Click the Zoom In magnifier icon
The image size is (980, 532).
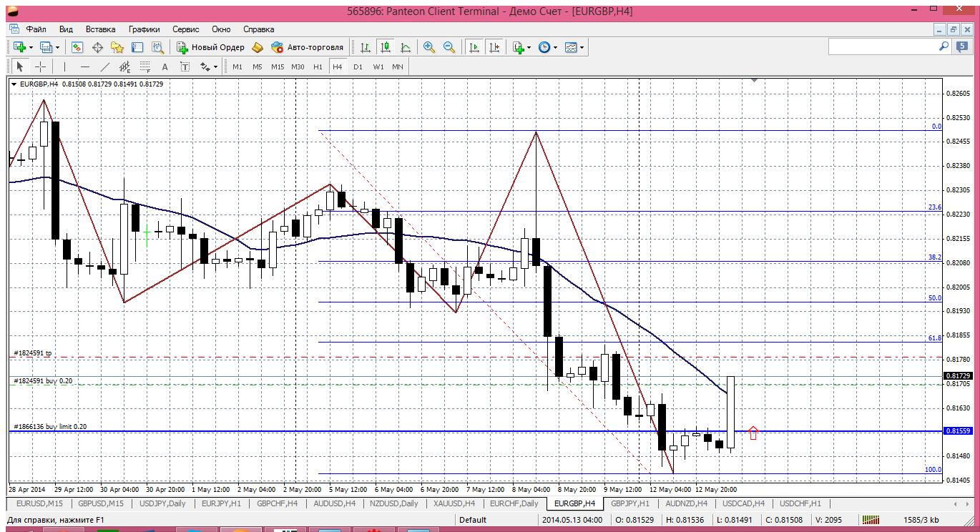428,47
